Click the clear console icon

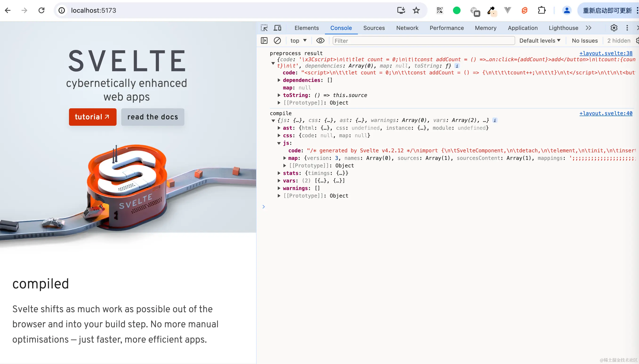click(277, 40)
